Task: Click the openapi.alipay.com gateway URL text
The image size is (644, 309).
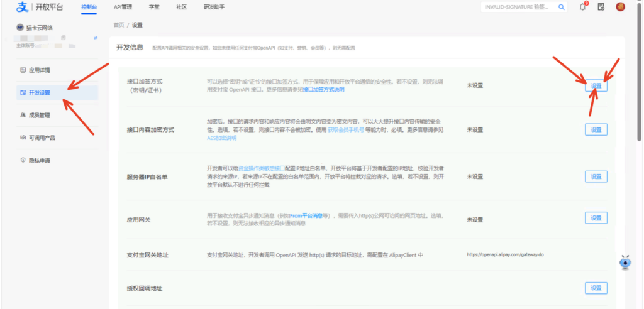Action: (505, 255)
